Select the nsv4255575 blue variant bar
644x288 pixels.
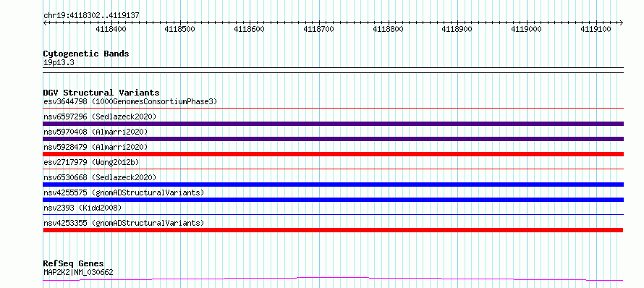pyautogui.click(x=333, y=200)
